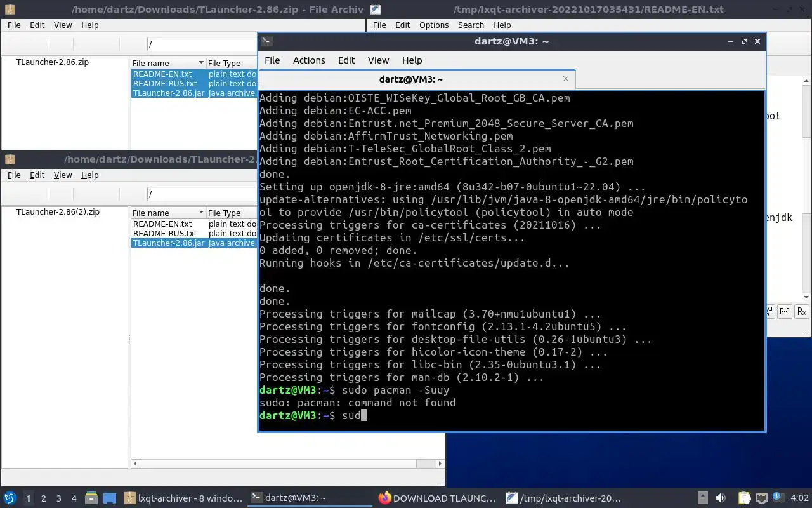Switch to virtual desktop 3
This screenshot has width=812, height=508.
[x=59, y=498]
